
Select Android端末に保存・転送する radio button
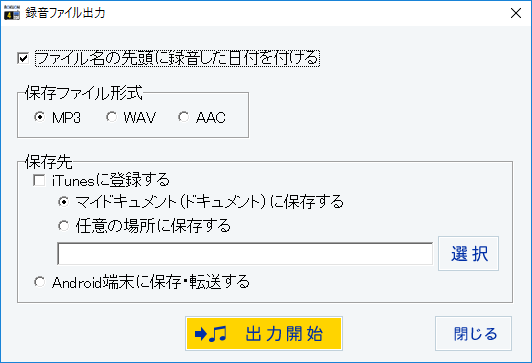click(x=39, y=282)
